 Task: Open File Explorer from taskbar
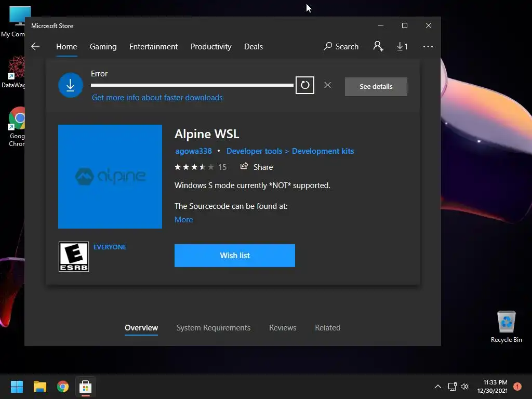[x=39, y=387]
